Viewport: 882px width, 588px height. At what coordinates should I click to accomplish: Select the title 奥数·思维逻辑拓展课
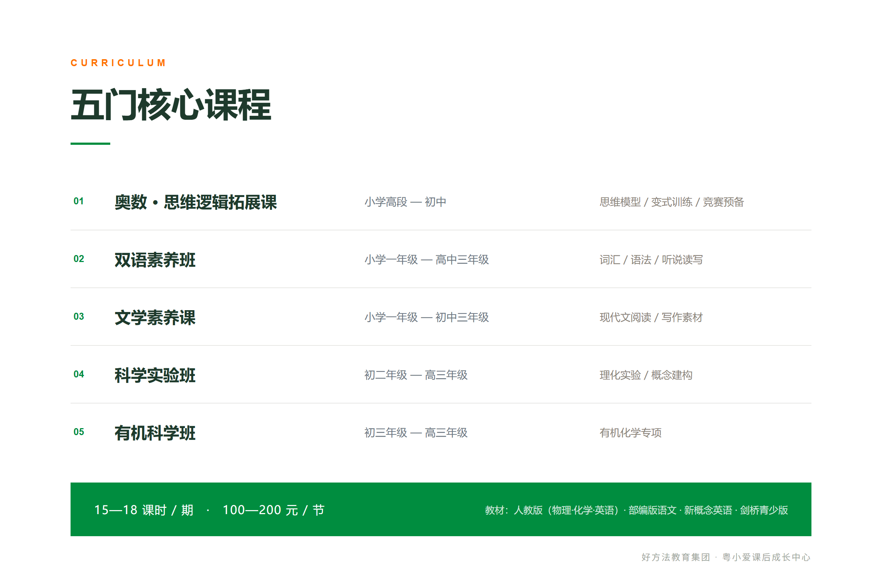[196, 202]
